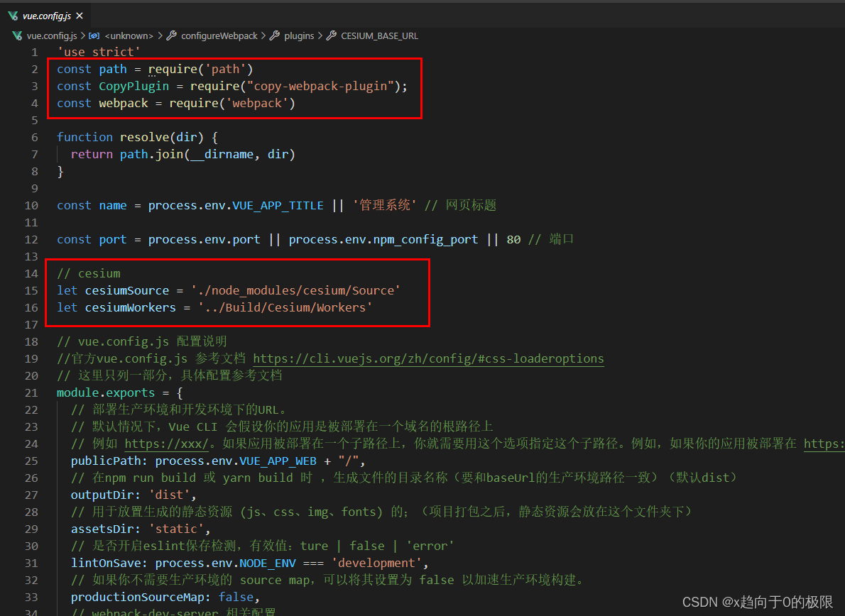845x616 pixels.
Task: Open the plugins breadcrumb chevron dropdown
Action: pos(320,35)
